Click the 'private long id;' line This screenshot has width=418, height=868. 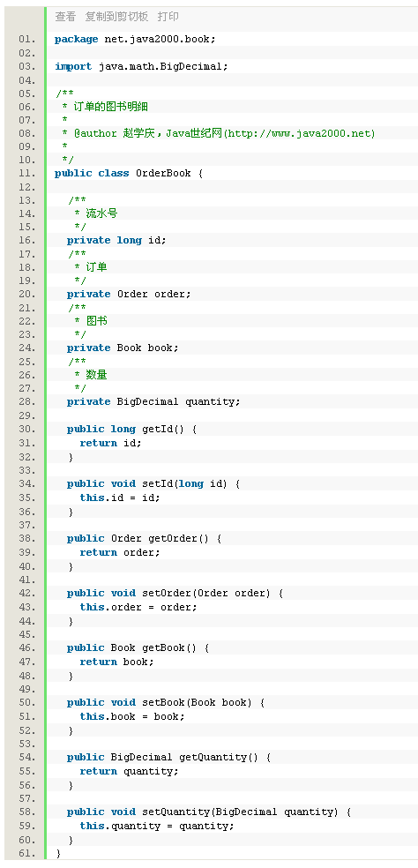pos(116,240)
